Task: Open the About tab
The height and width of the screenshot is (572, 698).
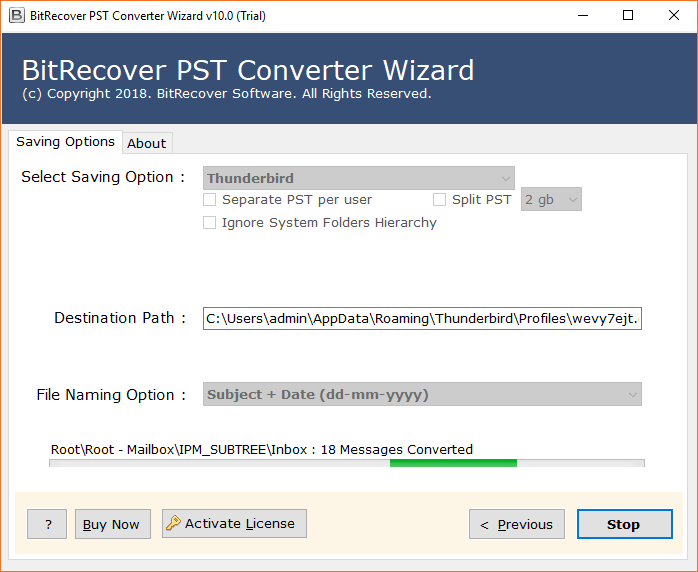Action: click(146, 143)
